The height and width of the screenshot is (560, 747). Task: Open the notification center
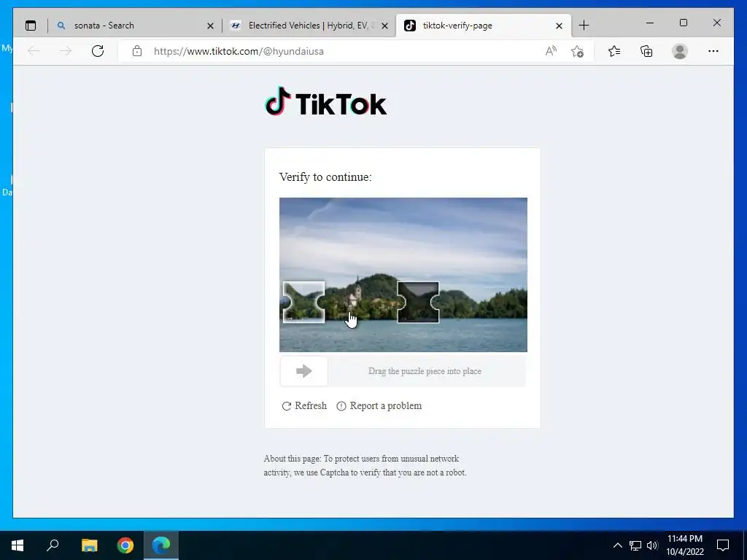tap(723, 545)
